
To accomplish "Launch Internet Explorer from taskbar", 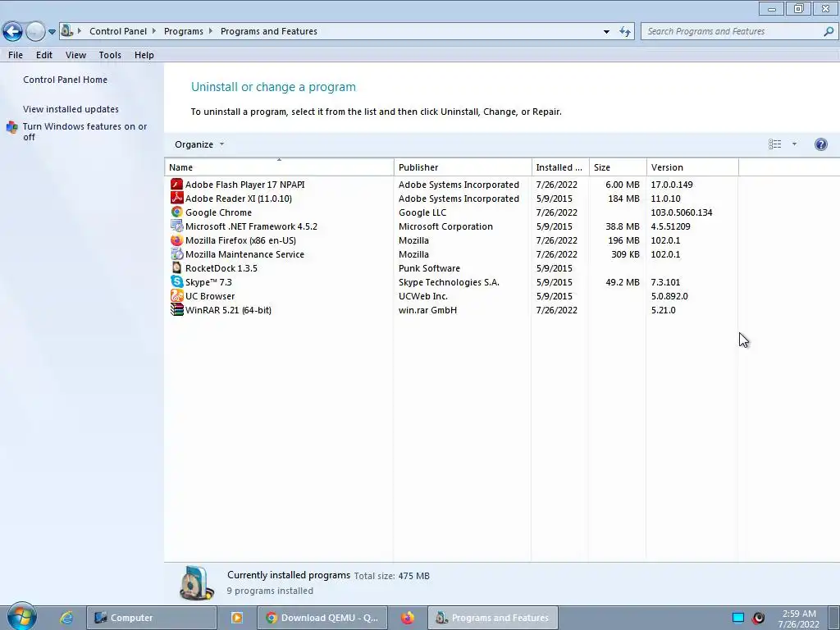I will pos(66,618).
